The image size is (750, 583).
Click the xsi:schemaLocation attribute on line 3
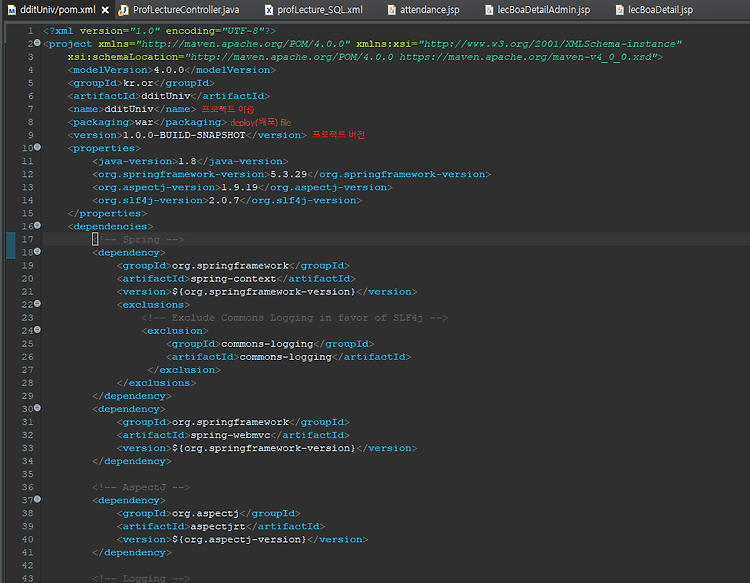point(123,57)
